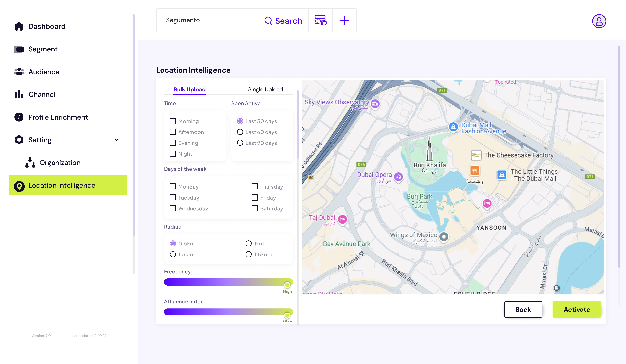
Task: Enable the Friday checkbox
Action: point(255,198)
